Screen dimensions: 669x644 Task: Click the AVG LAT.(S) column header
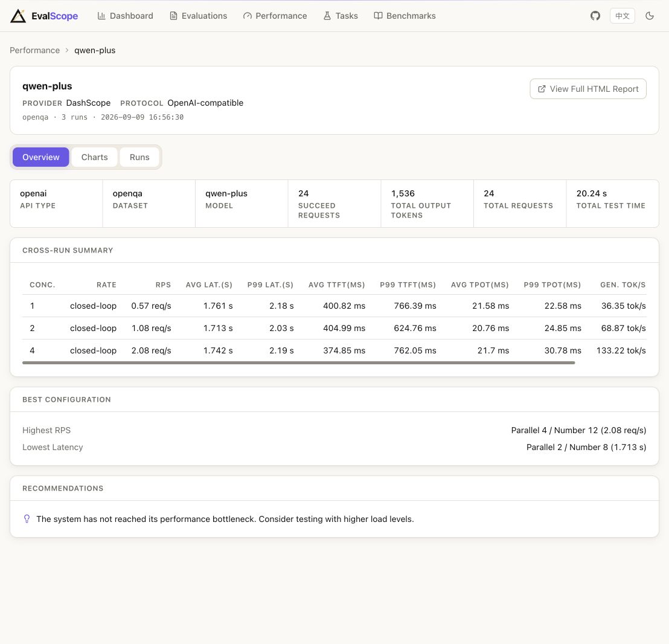(x=209, y=285)
